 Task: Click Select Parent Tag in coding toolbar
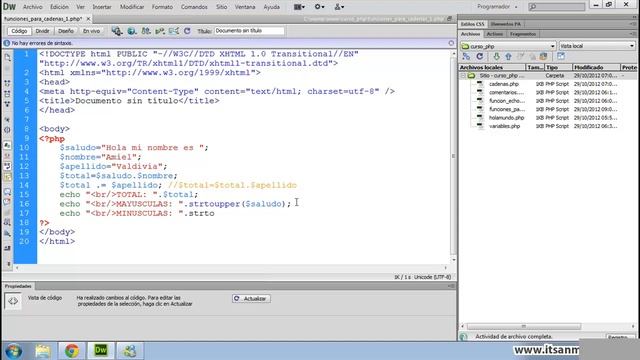pos(7,120)
